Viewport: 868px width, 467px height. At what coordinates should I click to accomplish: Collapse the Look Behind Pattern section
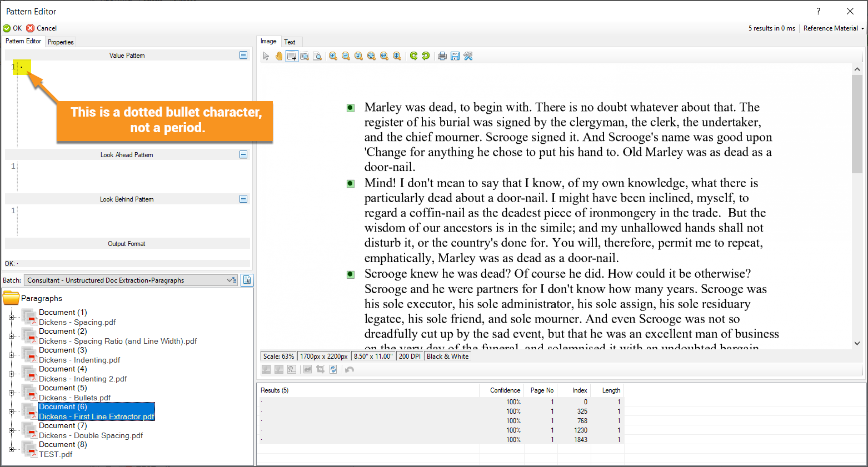pyautogui.click(x=243, y=199)
